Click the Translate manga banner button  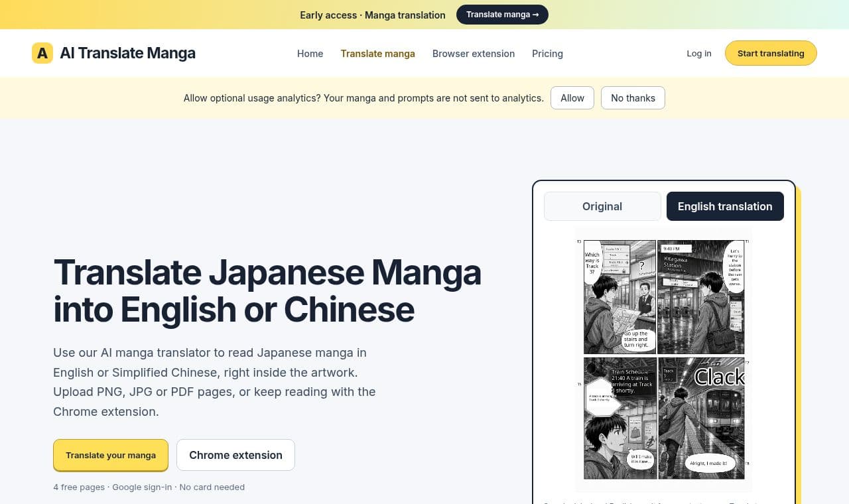502,15
